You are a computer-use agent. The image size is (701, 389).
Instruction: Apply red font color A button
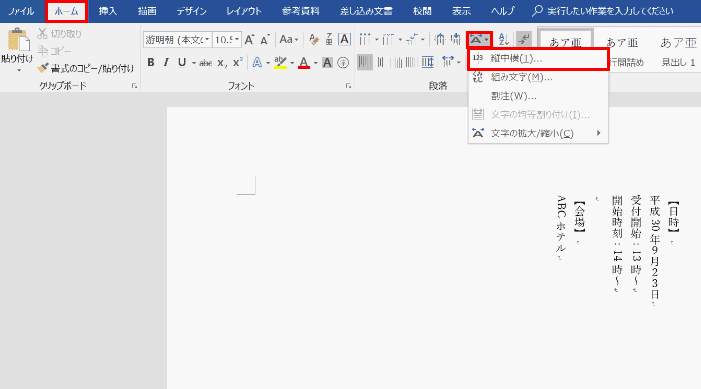304,63
